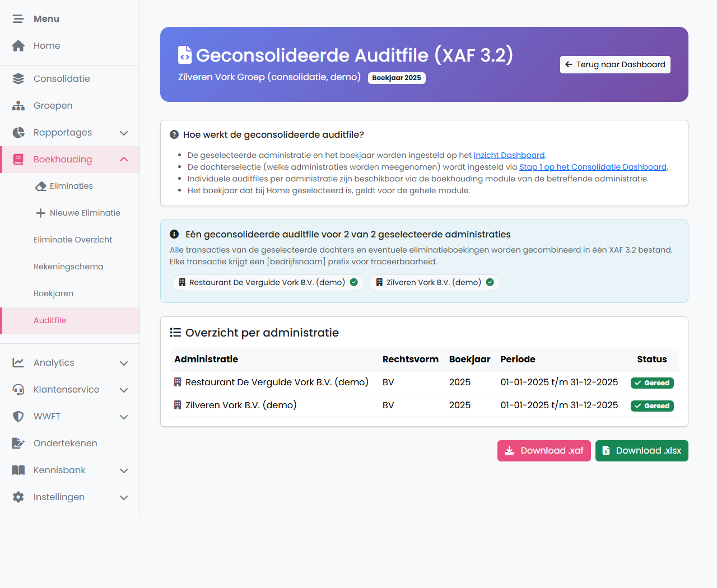717x588 pixels.
Task: Click the Kennisbank open book icon
Action: (18, 470)
